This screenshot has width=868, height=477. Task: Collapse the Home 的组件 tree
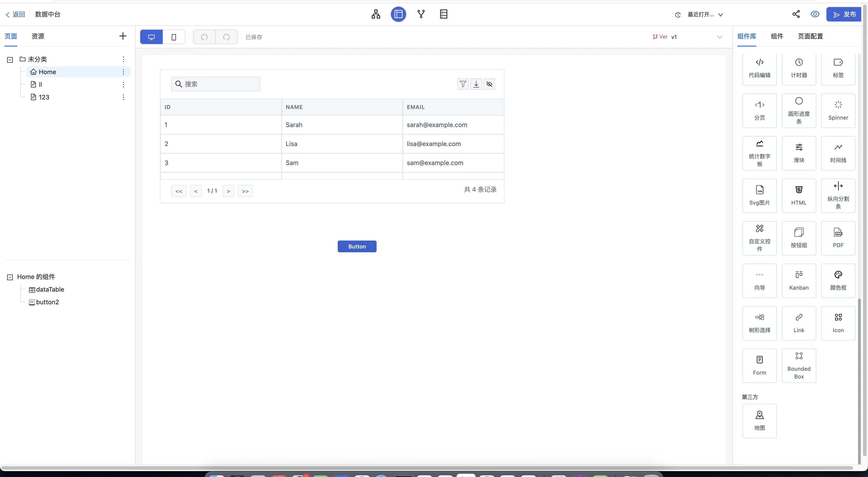10,277
